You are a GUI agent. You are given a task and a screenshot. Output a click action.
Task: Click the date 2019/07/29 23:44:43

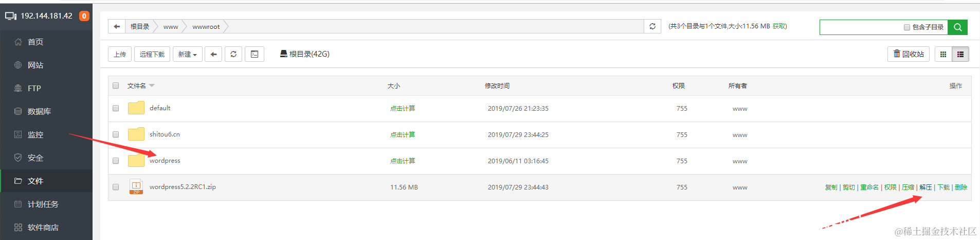coord(518,187)
